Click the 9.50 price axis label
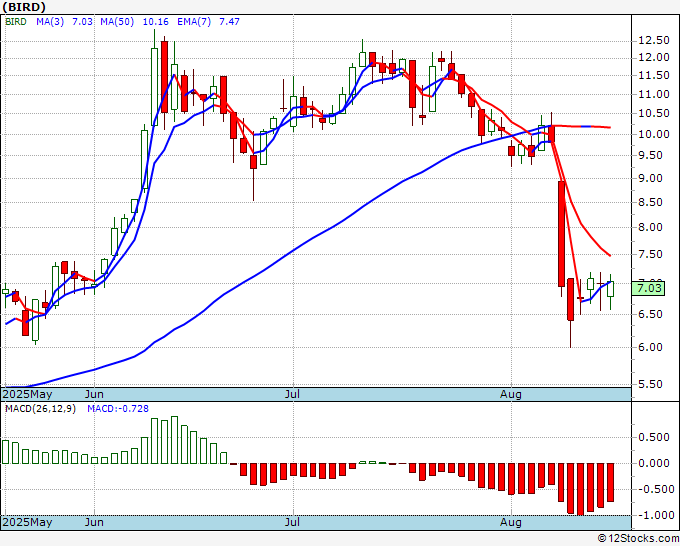This screenshot has height=546, width=680. pyautogui.click(x=650, y=156)
